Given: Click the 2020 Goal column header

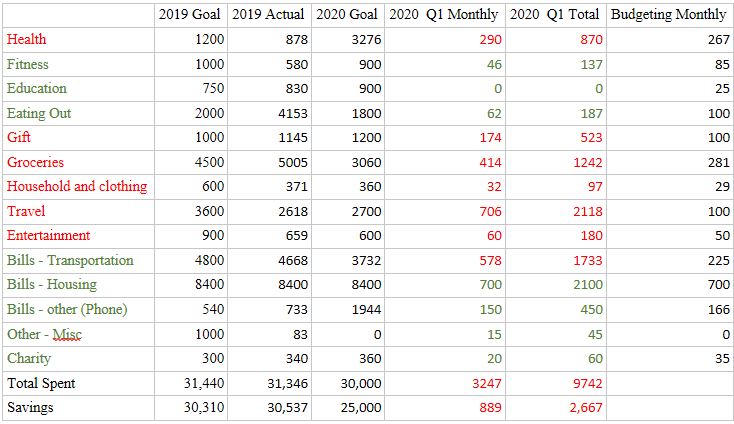Looking at the screenshot, I should click(346, 15).
